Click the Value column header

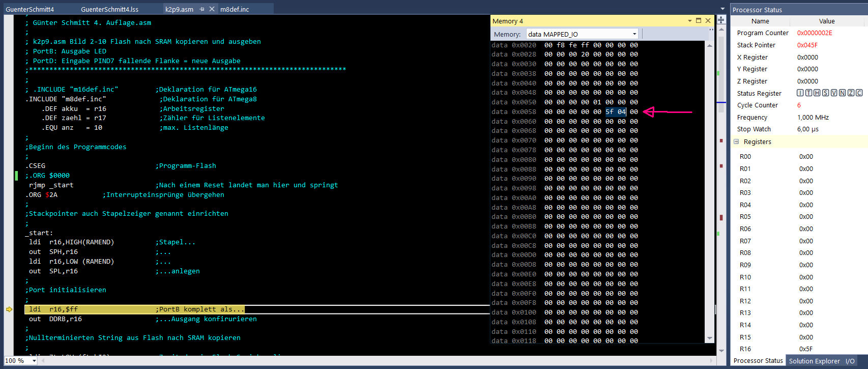[827, 21]
